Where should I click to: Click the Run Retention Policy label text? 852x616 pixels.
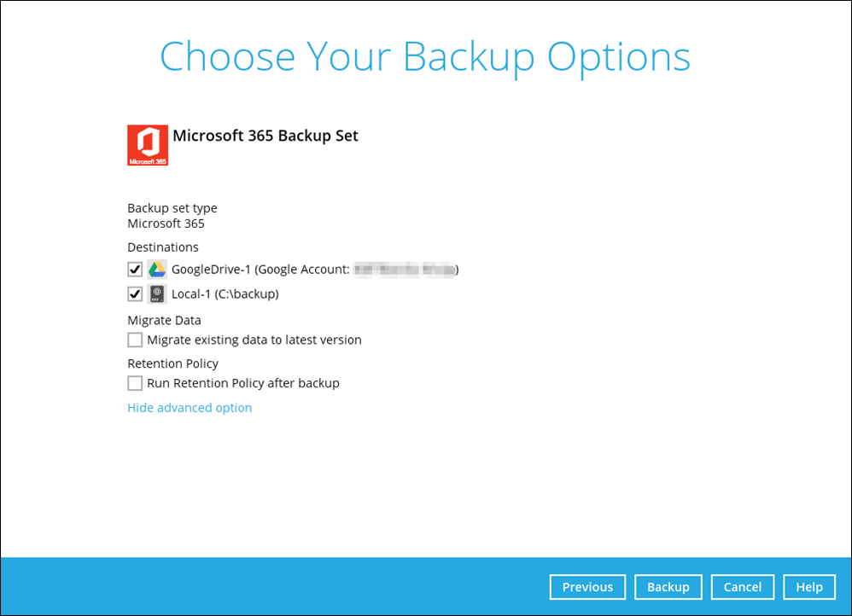click(243, 383)
